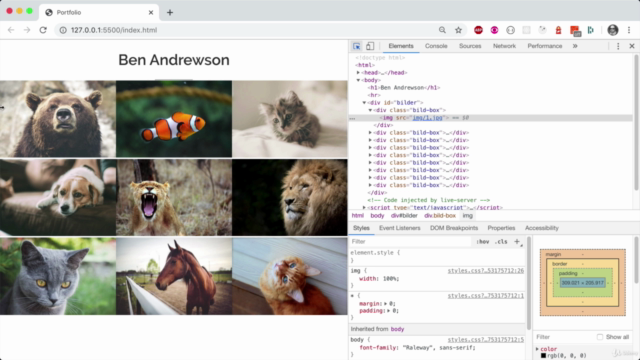Open the Chrome three-dot menu
The height and width of the screenshot is (360, 640).
coord(629,30)
